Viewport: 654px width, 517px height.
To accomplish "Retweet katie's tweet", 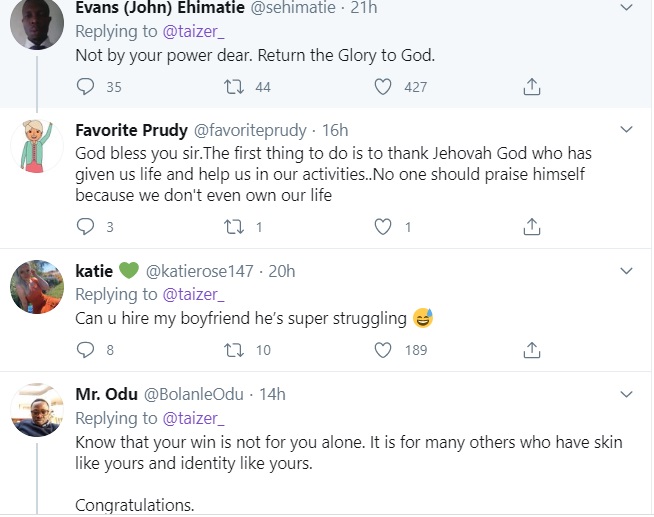I will point(234,350).
